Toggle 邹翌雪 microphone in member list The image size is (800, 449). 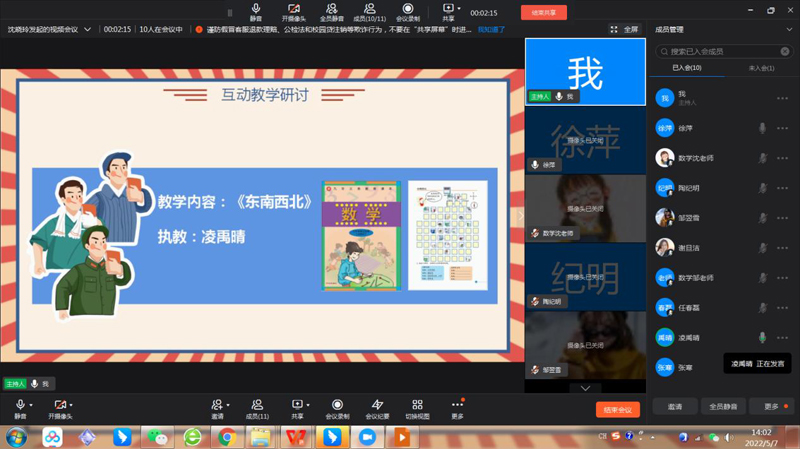(x=762, y=218)
